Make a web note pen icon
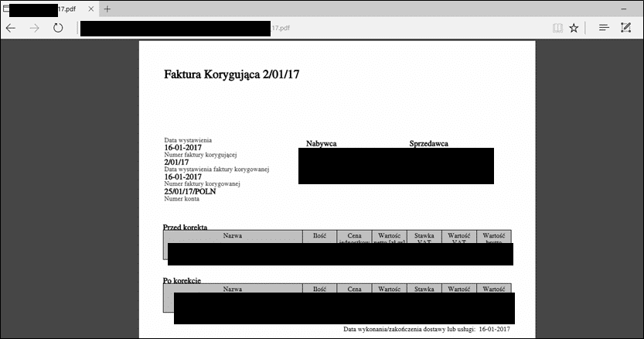The image size is (644, 339). pyautogui.click(x=626, y=28)
